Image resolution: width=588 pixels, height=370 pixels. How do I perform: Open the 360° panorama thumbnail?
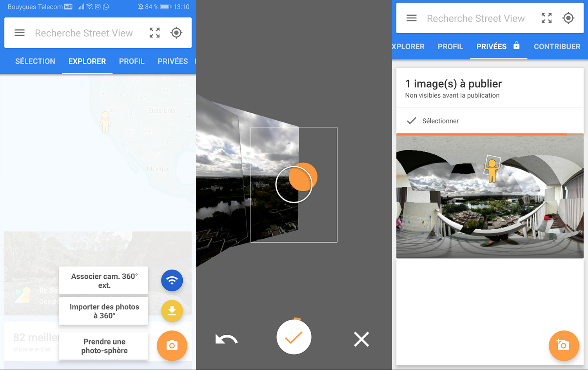coord(490,197)
